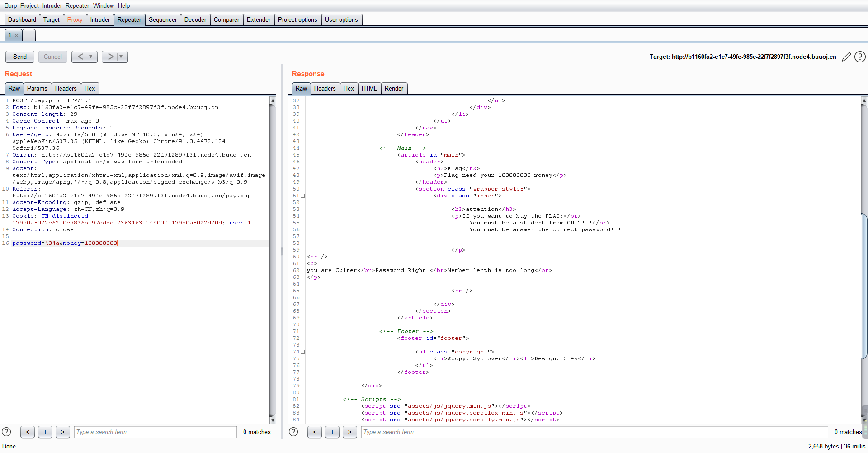Click the pencil edit target icon

[846, 57]
